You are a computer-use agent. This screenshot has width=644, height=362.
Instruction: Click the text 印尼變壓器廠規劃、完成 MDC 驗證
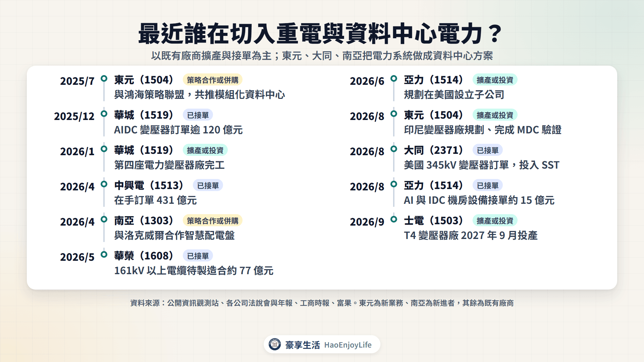click(483, 130)
